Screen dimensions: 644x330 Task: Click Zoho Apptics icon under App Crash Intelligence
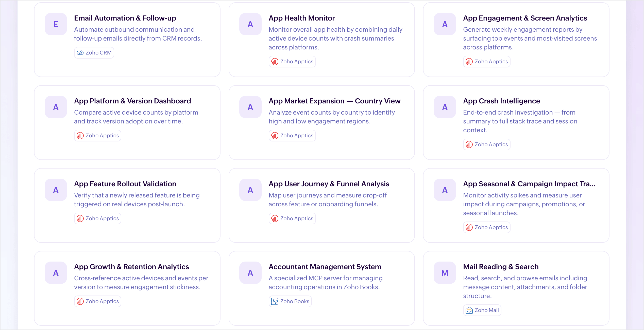pyautogui.click(x=469, y=144)
